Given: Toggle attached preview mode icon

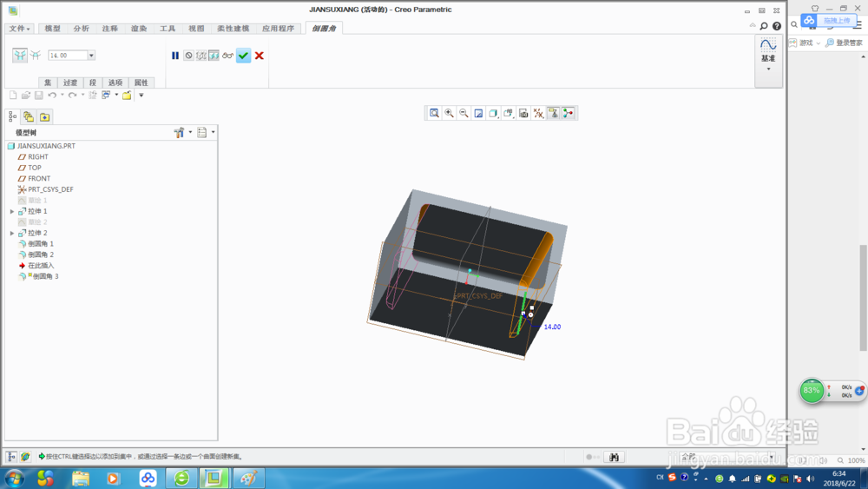Looking at the screenshot, I should [x=214, y=56].
